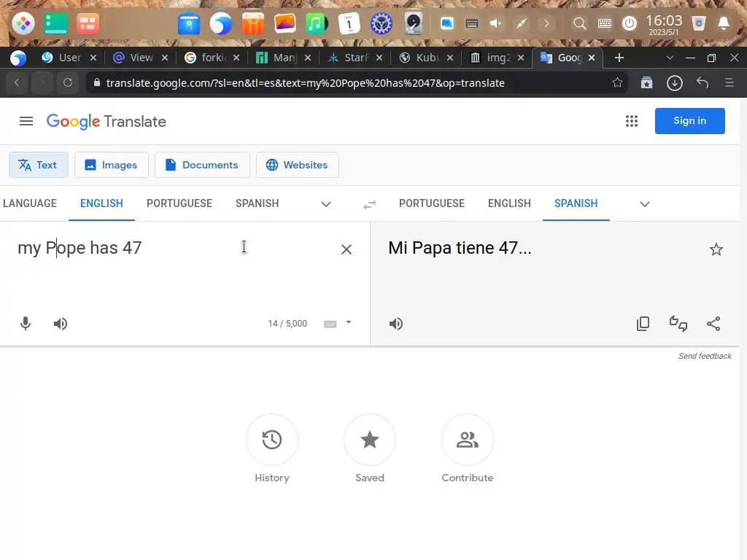Open notifications bell in the panel
The height and width of the screenshot is (560, 747).
[723, 23]
